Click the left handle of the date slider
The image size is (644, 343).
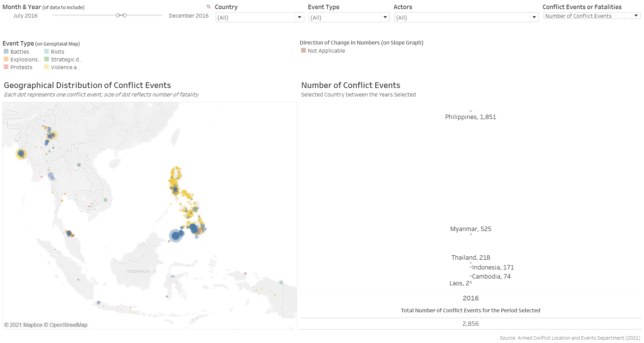(x=118, y=15)
